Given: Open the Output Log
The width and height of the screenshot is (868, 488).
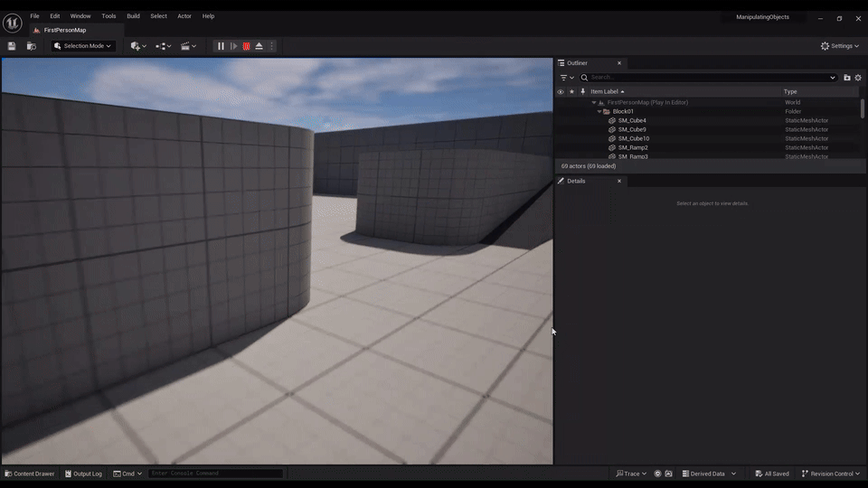Looking at the screenshot, I should pyautogui.click(x=83, y=474).
